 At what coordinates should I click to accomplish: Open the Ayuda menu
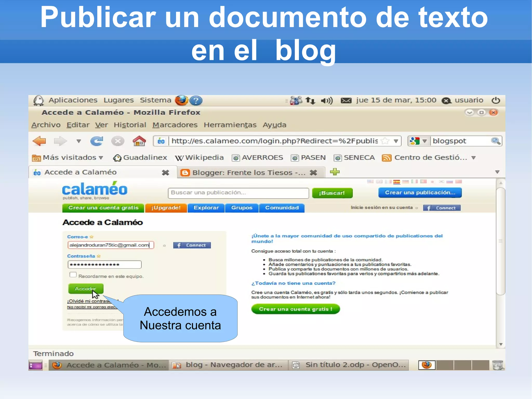click(x=274, y=125)
